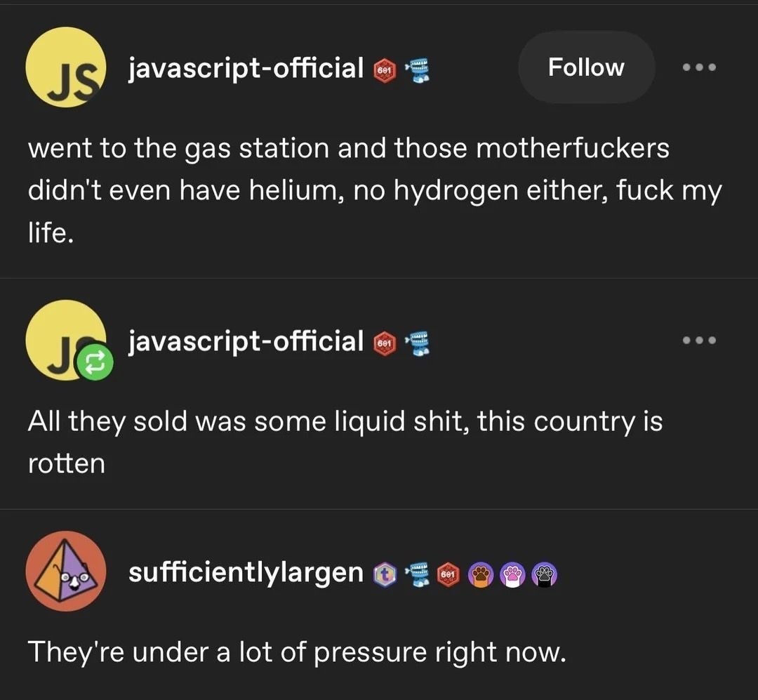Open the JS avatar on the first post

click(65, 67)
